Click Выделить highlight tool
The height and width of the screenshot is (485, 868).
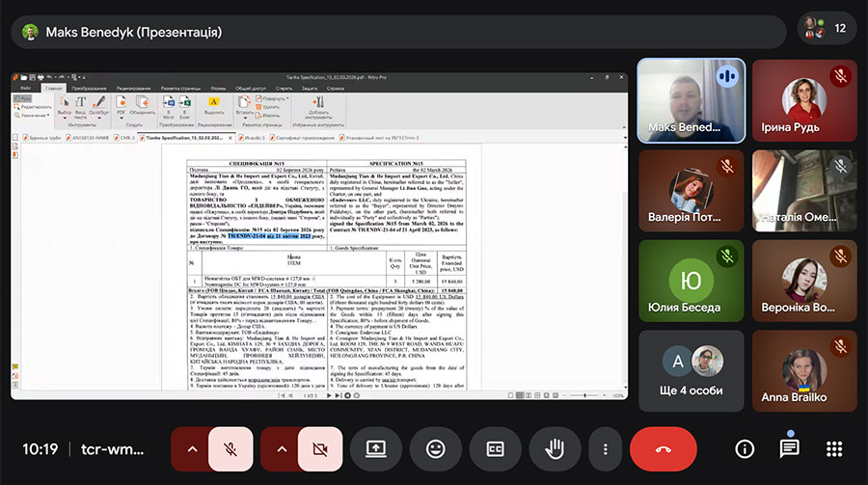(214, 106)
